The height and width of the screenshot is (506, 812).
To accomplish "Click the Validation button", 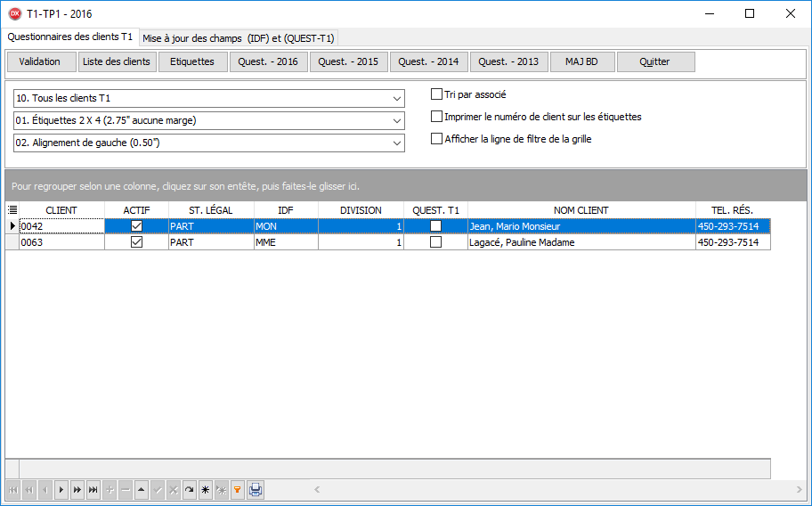I will click(x=40, y=61).
